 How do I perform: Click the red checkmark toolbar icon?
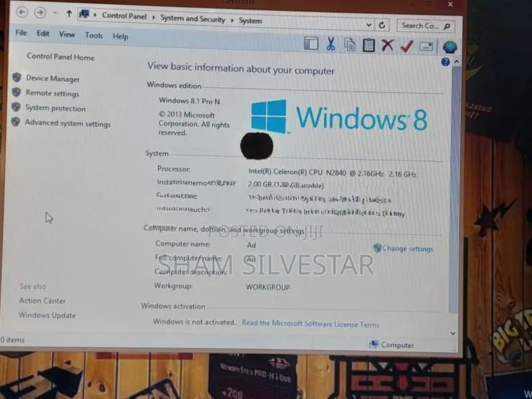click(x=406, y=46)
